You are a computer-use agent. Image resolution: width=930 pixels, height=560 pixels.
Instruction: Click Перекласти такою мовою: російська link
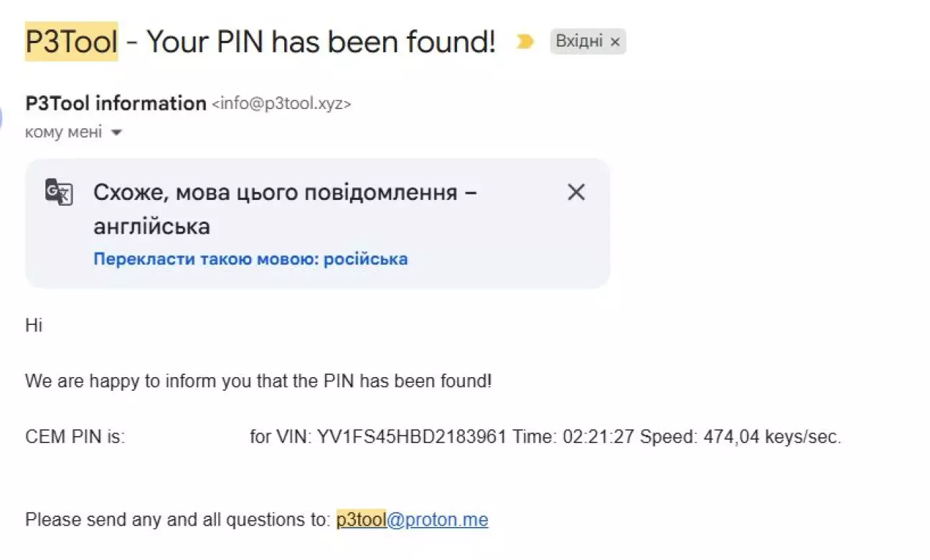point(250,259)
